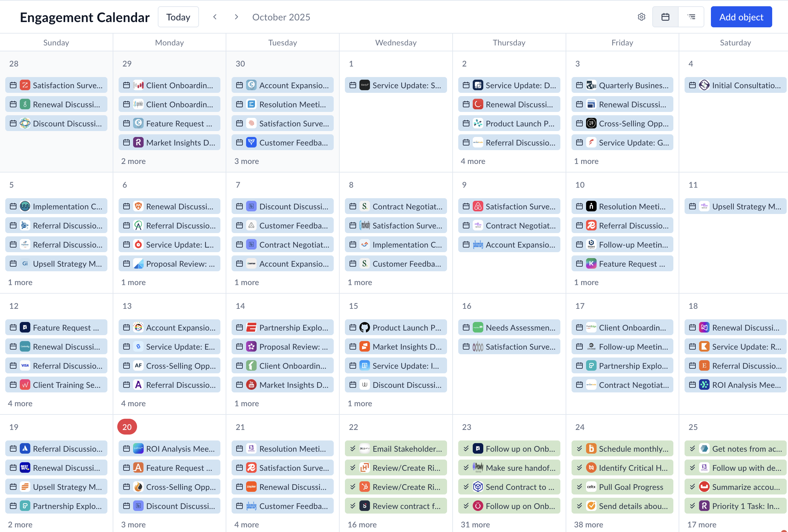This screenshot has width=788, height=532.
Task: Click the Add object button
Action: click(741, 17)
